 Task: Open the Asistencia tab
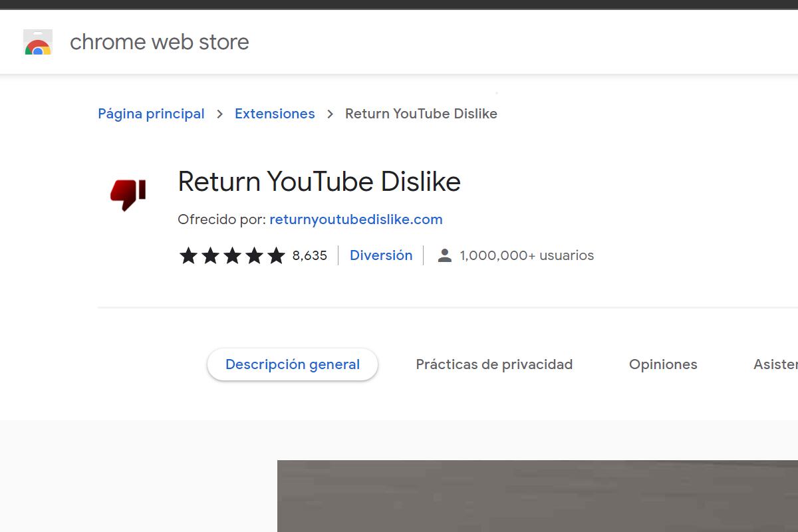pyautogui.click(x=778, y=364)
